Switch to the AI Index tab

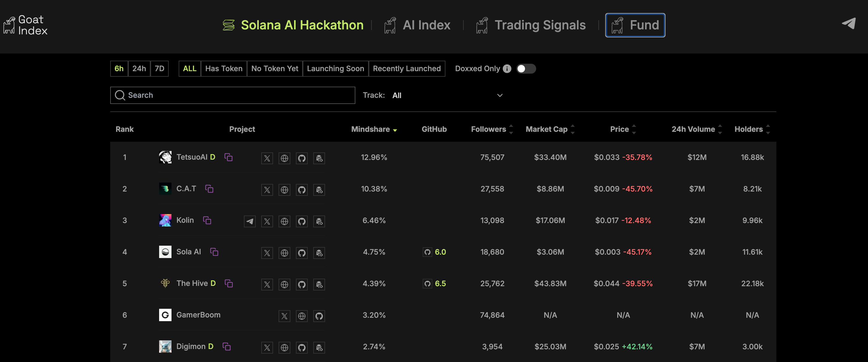point(426,25)
